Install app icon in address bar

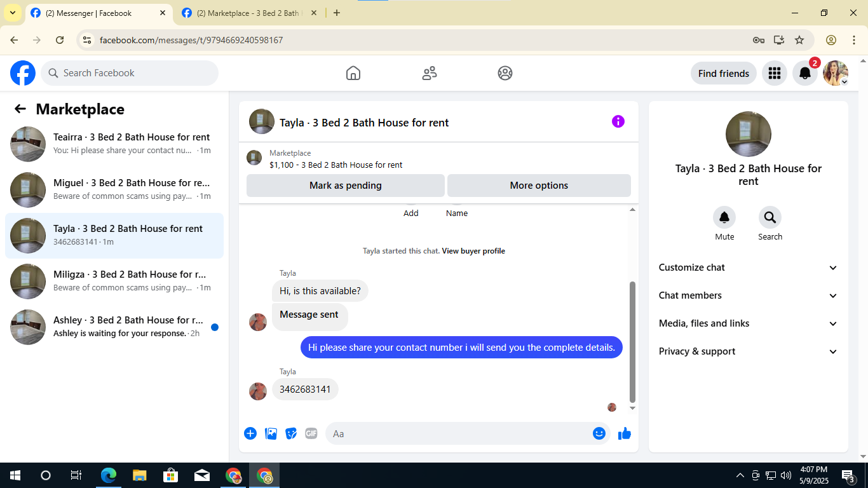tap(779, 40)
